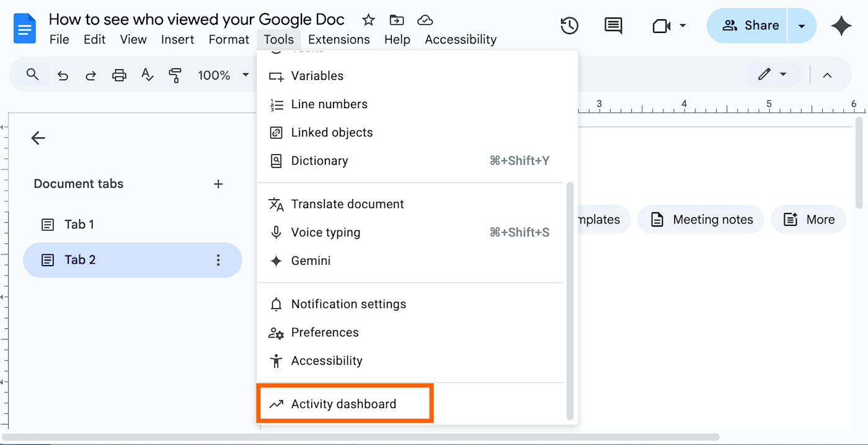868x445 pixels.
Task: Open the Gemini sparkle icon in header
Action: 841,25
